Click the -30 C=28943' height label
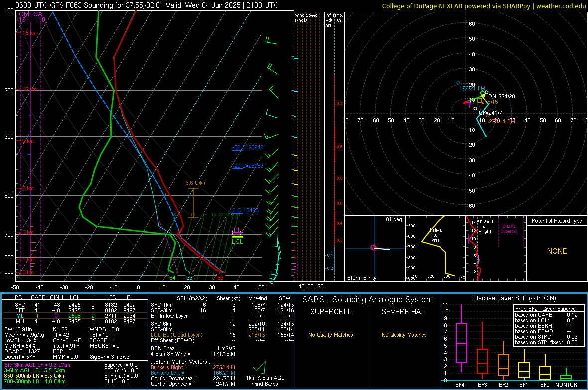 [248, 147]
